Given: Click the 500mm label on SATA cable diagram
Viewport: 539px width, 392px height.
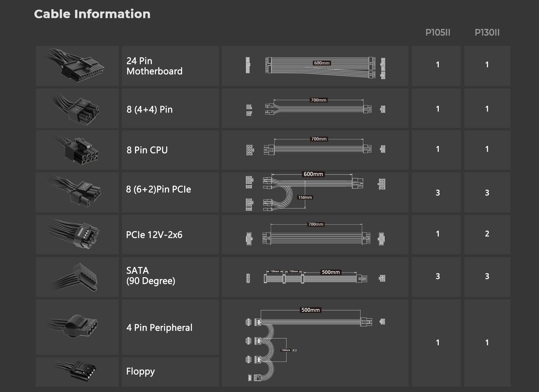Looking at the screenshot, I should (331, 272).
